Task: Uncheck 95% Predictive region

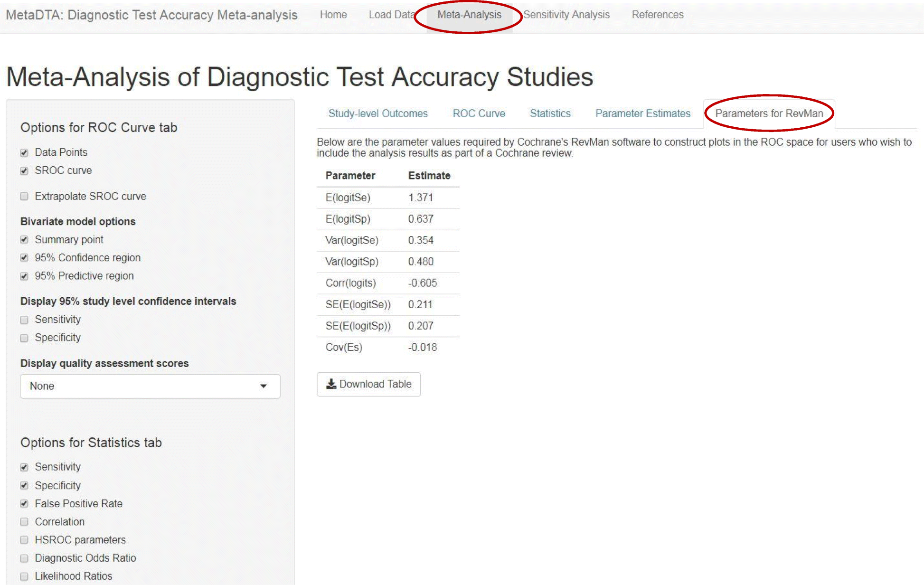Action: point(24,276)
